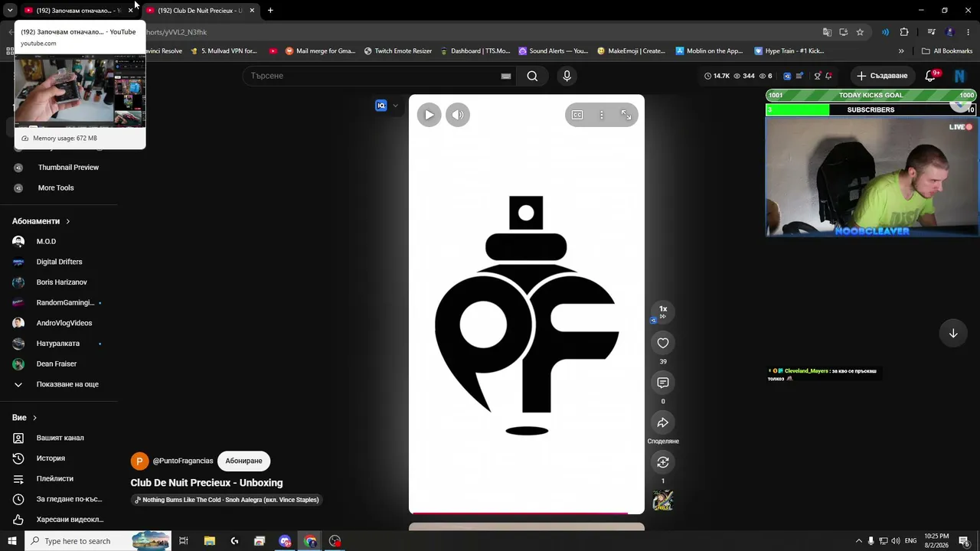Open the sound thumbnail below remix

point(663,500)
